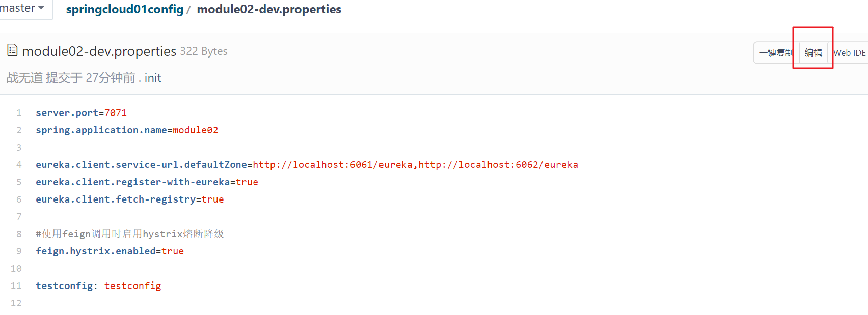This screenshot has height=315, width=868.
Task: Select line number 4
Action: click(19, 165)
